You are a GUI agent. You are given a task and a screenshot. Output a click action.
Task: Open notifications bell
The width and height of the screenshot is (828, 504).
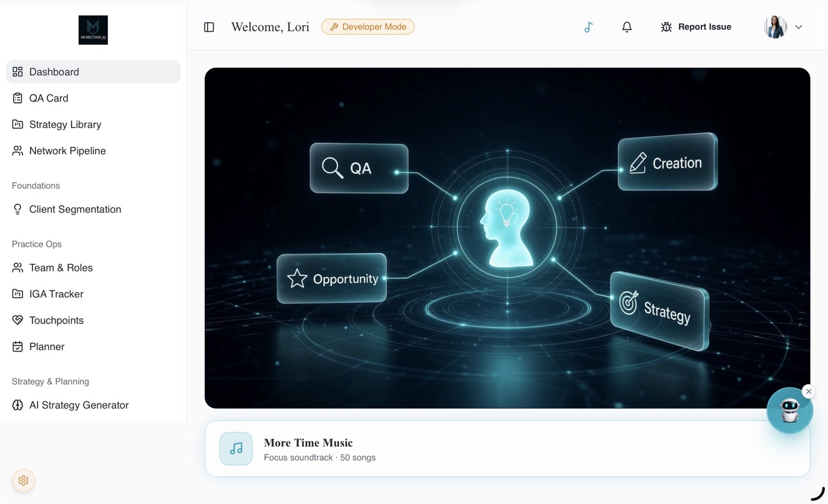[627, 27]
